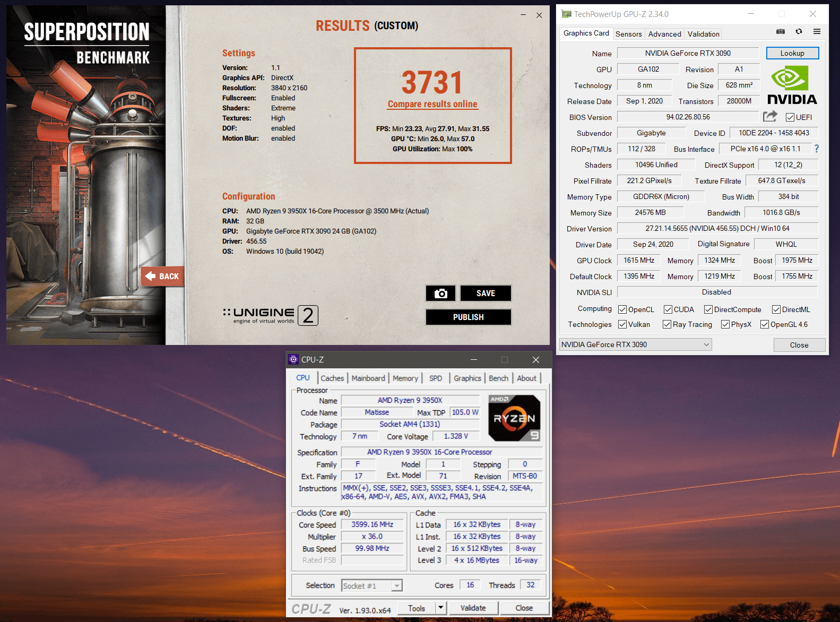Click the Close button in GPU-Z
The height and width of the screenshot is (622, 840).
click(x=799, y=345)
